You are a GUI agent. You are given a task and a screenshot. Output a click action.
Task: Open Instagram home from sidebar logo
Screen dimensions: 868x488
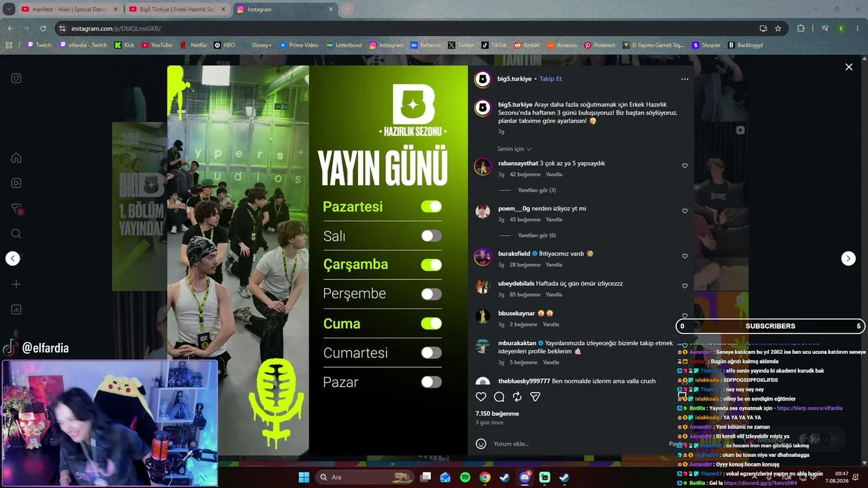click(x=16, y=78)
